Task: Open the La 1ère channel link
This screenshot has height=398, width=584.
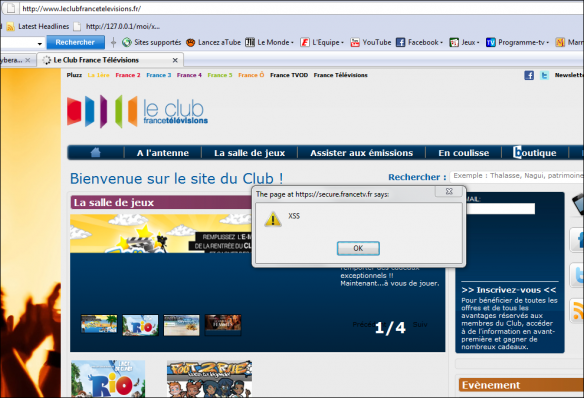Action: [98, 75]
